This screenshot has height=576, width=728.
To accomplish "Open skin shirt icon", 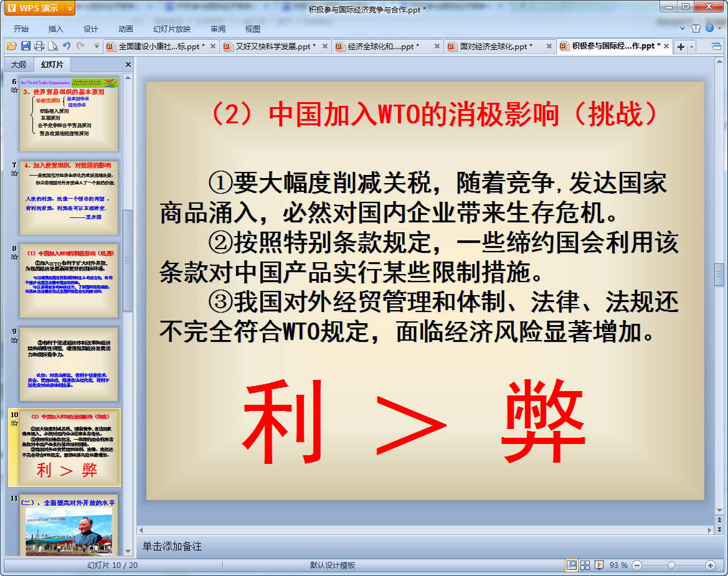I will 696,28.
